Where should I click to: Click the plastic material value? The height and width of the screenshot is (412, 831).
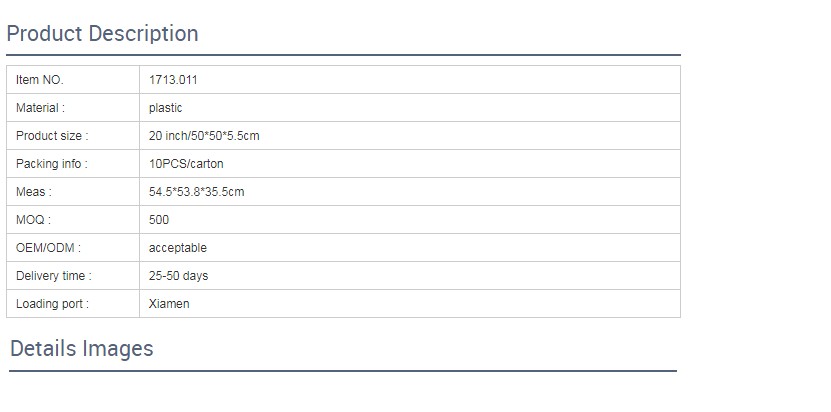click(165, 108)
